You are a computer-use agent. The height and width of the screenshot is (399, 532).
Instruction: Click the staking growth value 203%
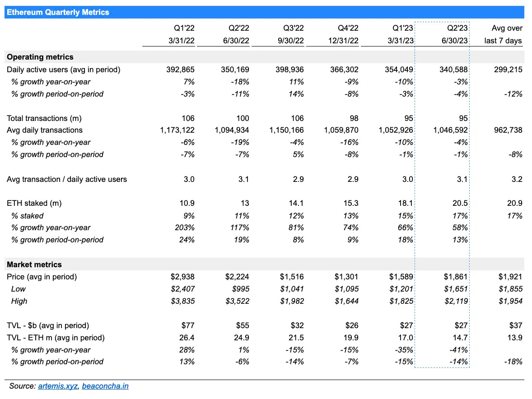pyautogui.click(x=185, y=228)
